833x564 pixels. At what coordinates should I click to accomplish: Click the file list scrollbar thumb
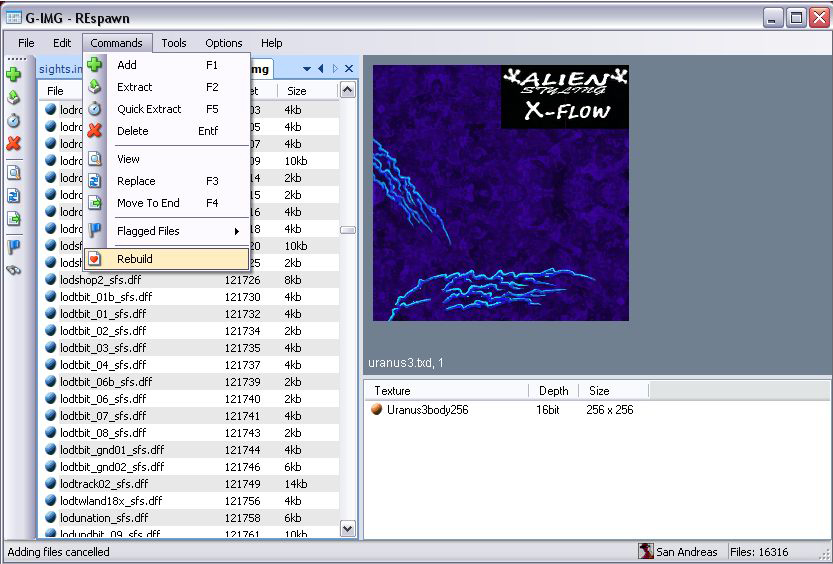(347, 230)
